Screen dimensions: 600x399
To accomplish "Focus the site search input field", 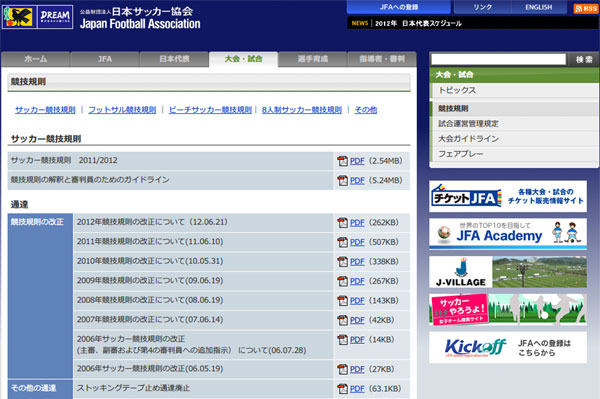I will pyautogui.click(x=498, y=59).
